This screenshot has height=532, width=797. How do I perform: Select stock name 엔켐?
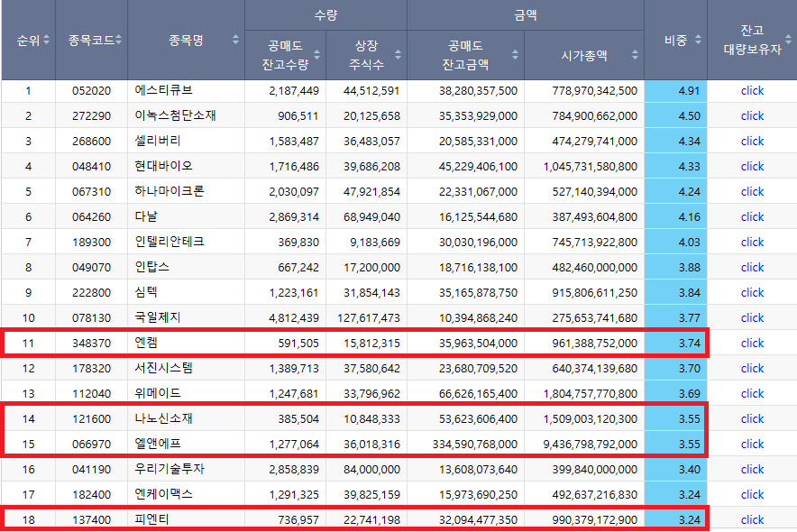click(146, 343)
